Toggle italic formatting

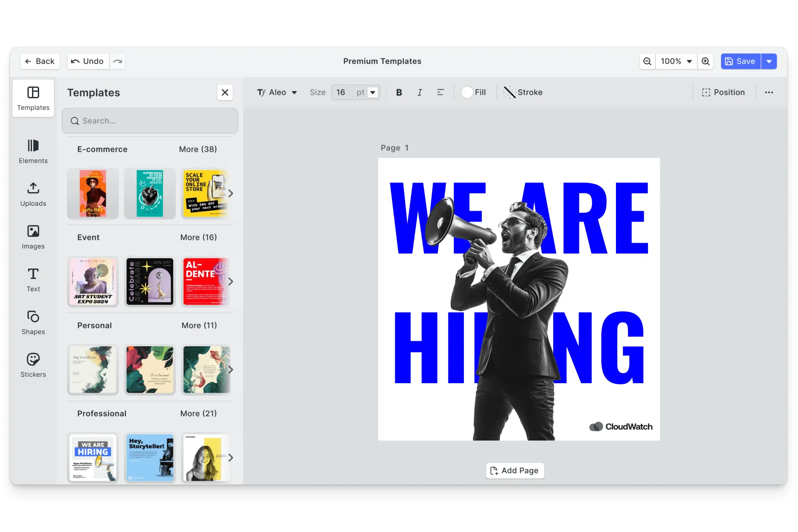tap(420, 92)
